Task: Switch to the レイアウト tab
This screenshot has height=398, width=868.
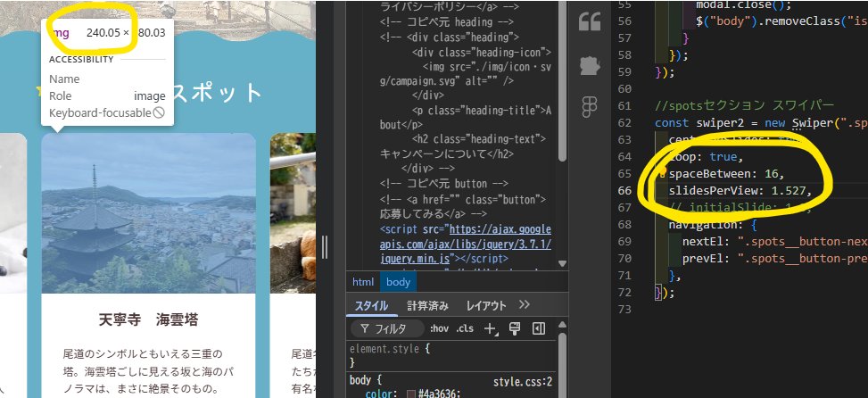Action: (x=486, y=305)
